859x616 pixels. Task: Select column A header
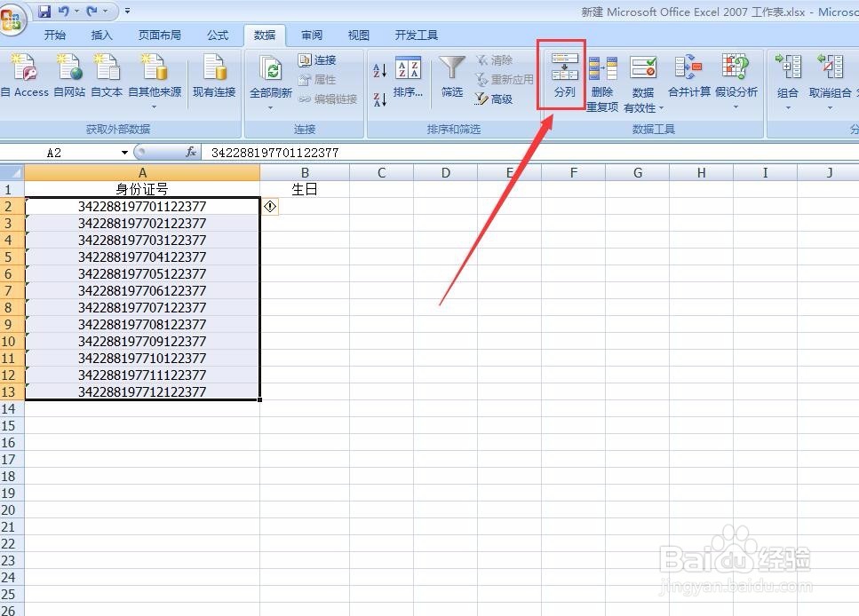pos(142,173)
